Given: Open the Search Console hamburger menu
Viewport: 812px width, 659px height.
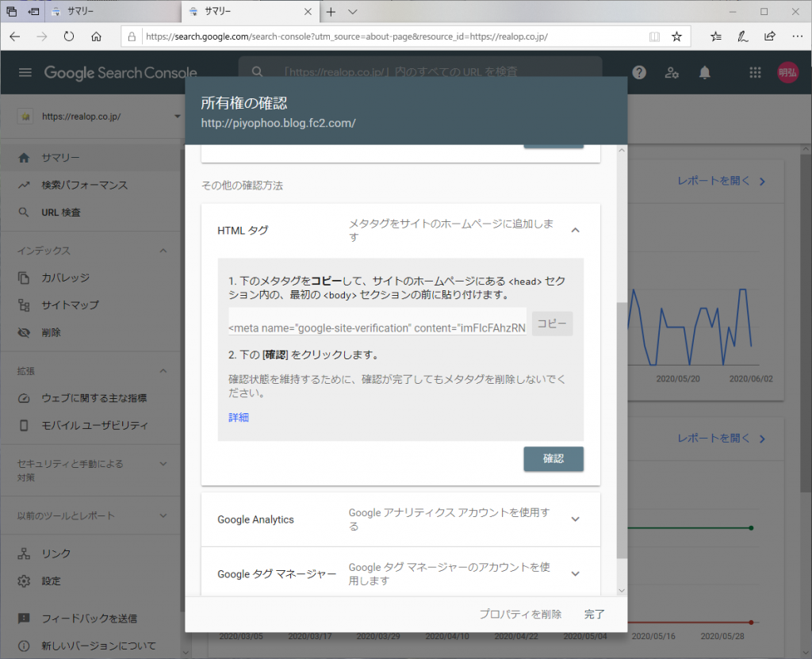Looking at the screenshot, I should (x=25, y=72).
